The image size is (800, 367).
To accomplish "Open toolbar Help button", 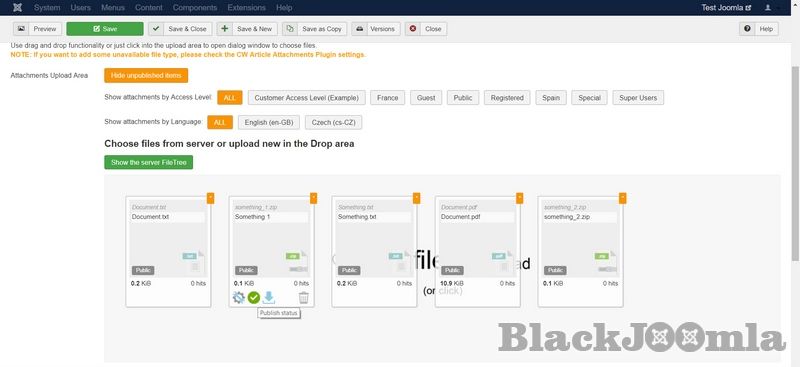I will (x=759, y=29).
